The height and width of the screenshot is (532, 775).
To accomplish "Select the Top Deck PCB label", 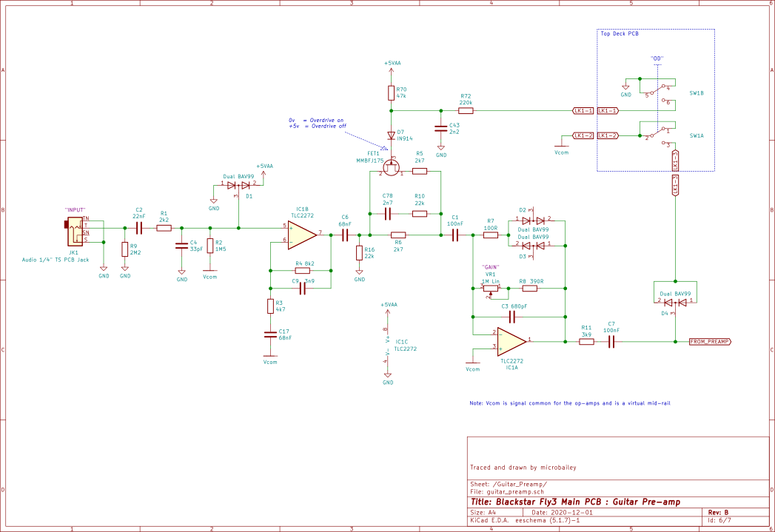I will click(620, 34).
